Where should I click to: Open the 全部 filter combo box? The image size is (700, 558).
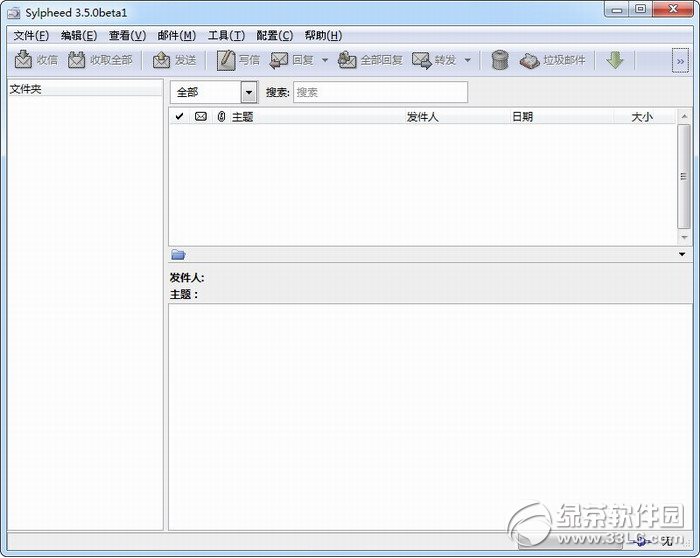[214, 92]
